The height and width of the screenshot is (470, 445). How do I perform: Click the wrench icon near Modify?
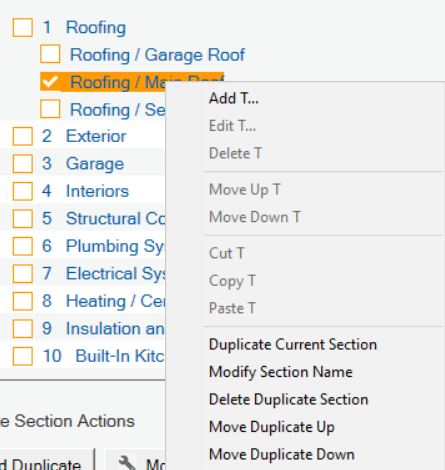[127, 463]
